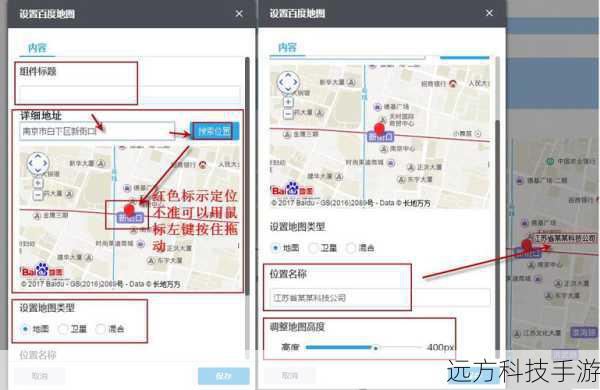Viewport: 600px width, 390px height.
Task: Click 招商银行 bank icon in left dialog map
Action: (202, 165)
